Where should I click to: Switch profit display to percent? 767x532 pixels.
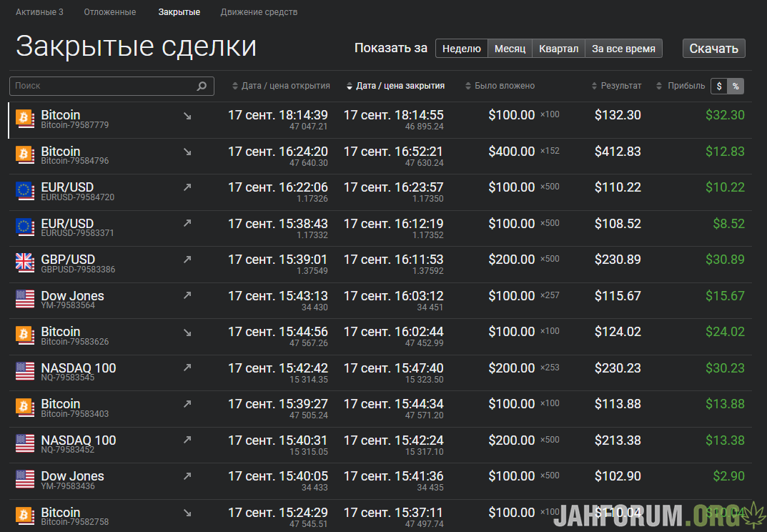click(x=736, y=86)
